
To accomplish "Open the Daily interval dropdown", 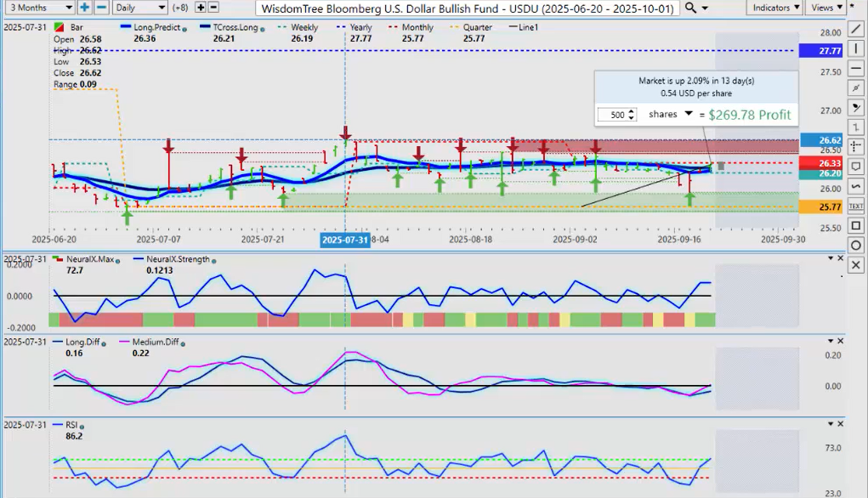I will (136, 8).
